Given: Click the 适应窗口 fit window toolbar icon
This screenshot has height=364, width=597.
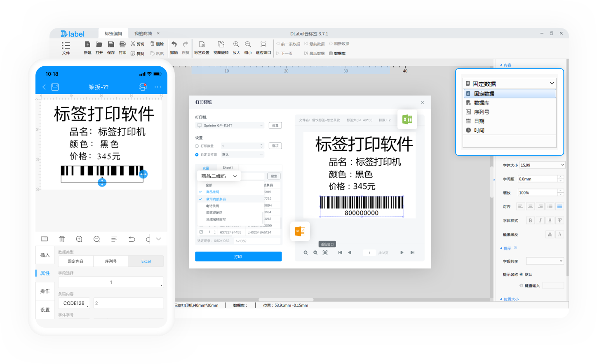Looking at the screenshot, I should (263, 44).
